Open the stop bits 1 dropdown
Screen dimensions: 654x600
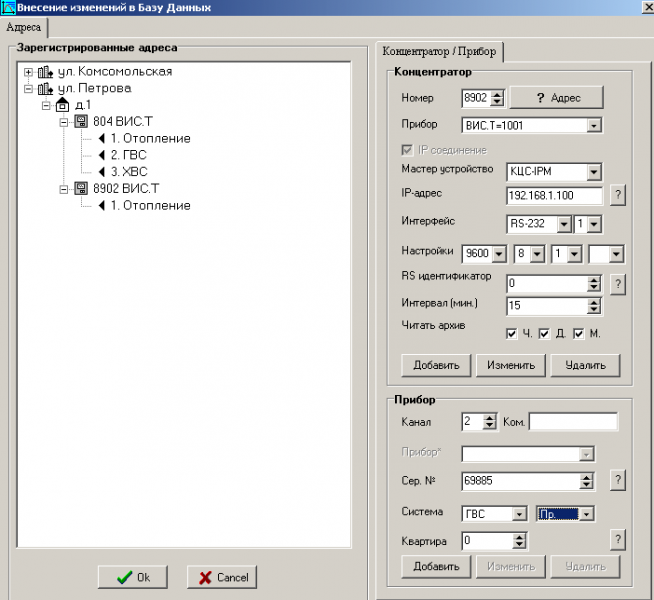pos(574,254)
